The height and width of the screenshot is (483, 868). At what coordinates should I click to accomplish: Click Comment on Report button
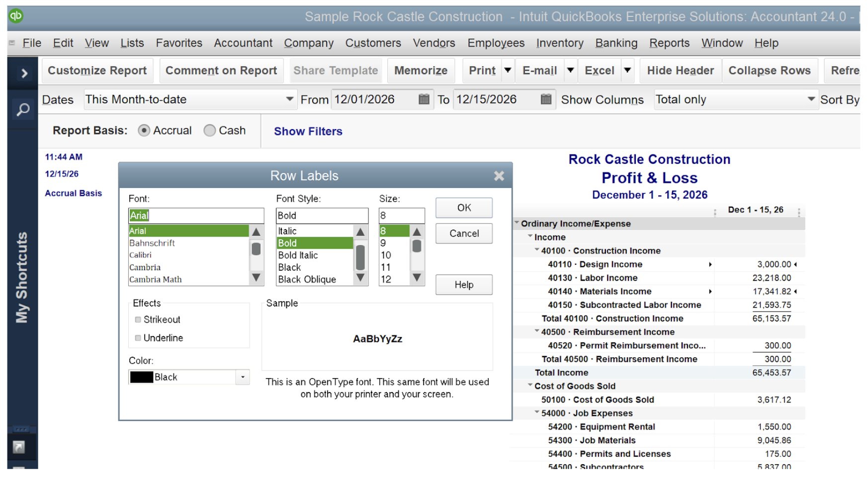coord(221,71)
